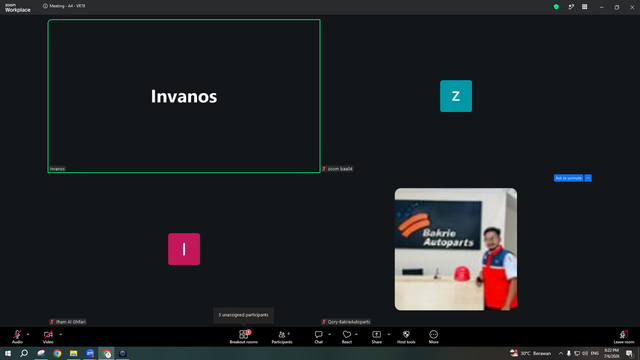
Task: Click the I avatar of Ilham Al Ghifari
Action: pyautogui.click(x=184, y=249)
